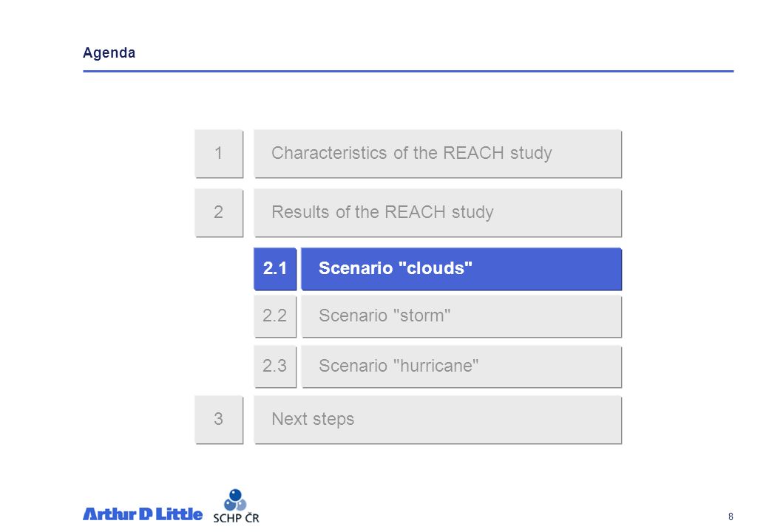Click the SCHP ČR logo
This screenshot has height=532, width=769.
236,506
